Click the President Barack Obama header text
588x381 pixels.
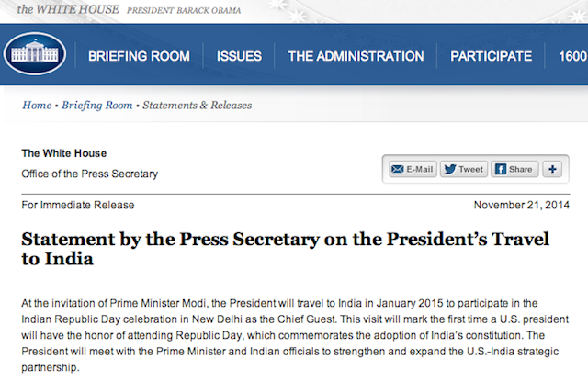click(x=184, y=10)
